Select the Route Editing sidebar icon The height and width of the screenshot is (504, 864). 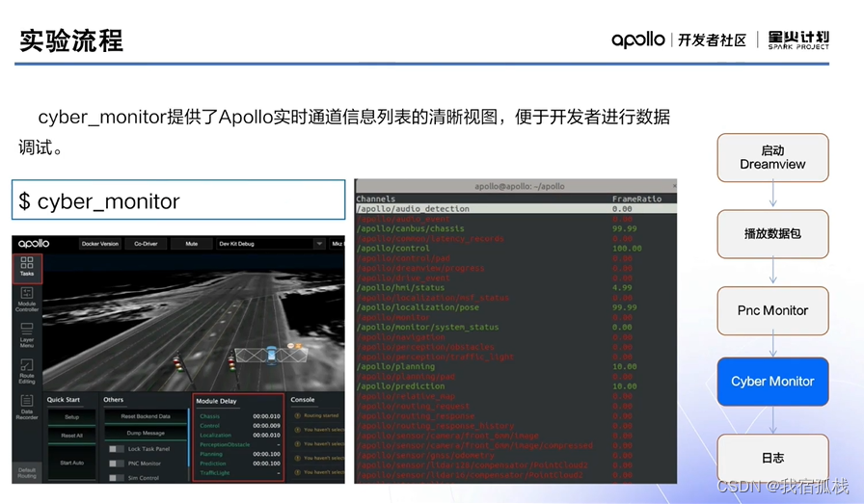coord(27,371)
